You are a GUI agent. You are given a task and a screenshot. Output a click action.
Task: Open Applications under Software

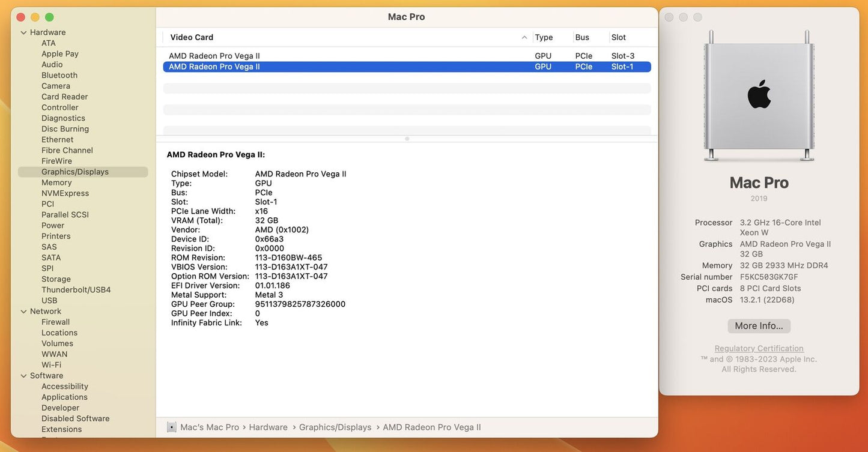pos(64,397)
